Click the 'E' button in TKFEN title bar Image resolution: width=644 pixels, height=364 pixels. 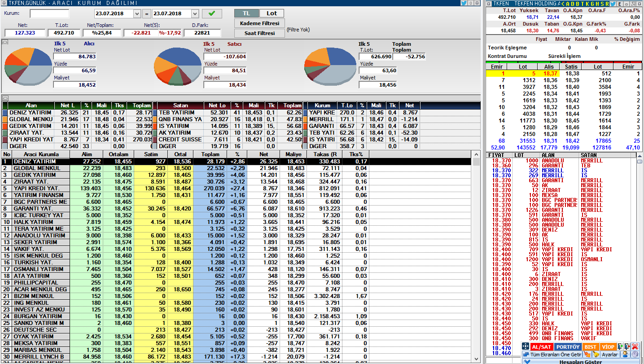coord(620,4)
